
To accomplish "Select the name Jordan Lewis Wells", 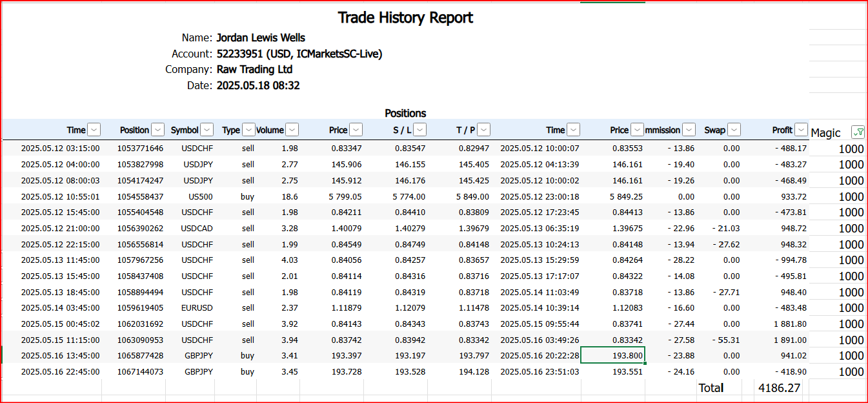I will (261, 37).
